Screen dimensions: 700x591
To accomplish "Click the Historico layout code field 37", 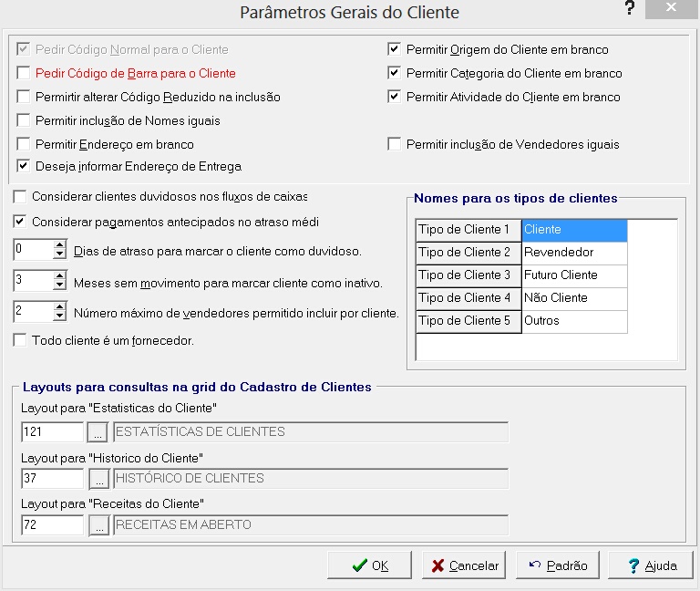I will (x=52, y=479).
